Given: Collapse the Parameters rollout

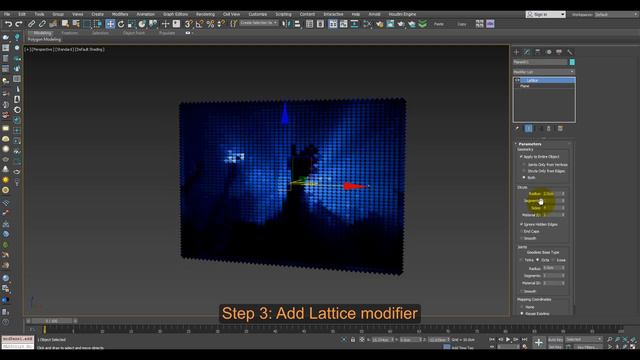Looking at the screenshot, I should coord(530,144).
